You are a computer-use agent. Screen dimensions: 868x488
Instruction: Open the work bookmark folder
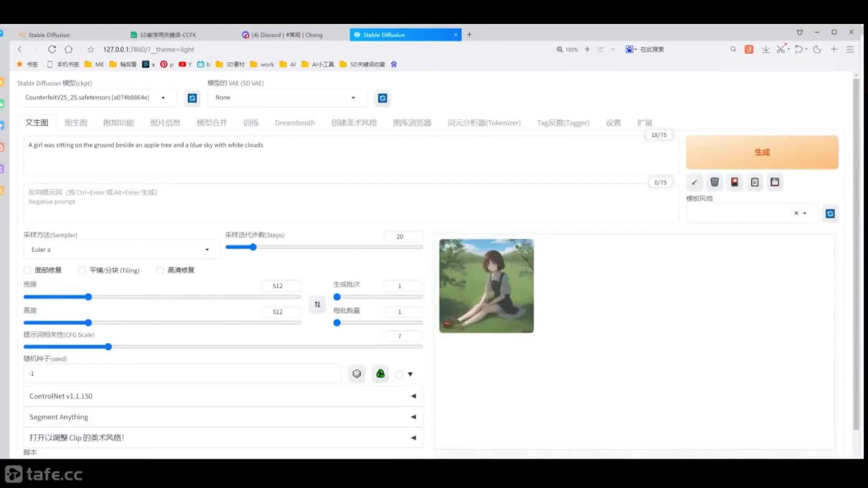coord(262,64)
